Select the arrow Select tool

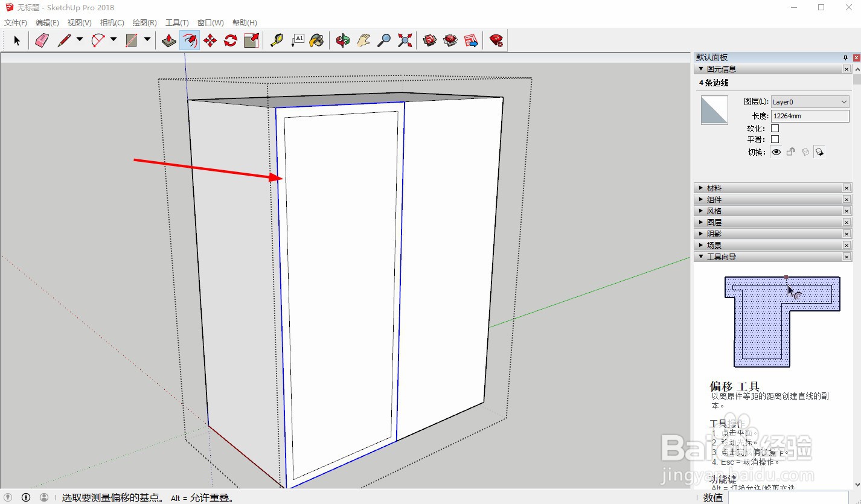point(17,40)
